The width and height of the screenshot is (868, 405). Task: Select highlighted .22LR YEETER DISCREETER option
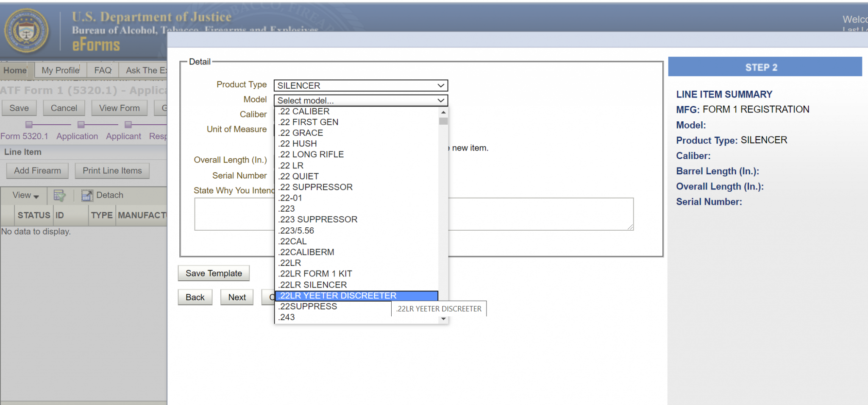pyautogui.click(x=356, y=296)
